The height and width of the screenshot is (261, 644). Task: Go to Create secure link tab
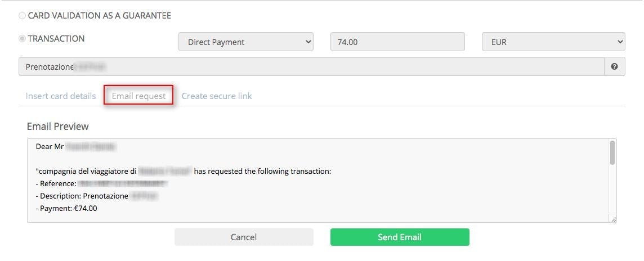pos(217,96)
